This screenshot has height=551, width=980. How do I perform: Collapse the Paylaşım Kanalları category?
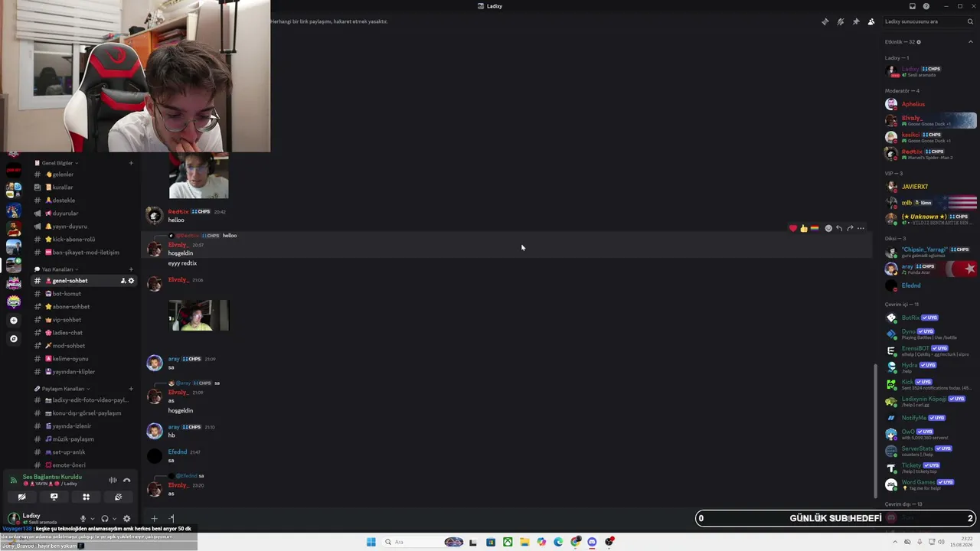click(61, 389)
